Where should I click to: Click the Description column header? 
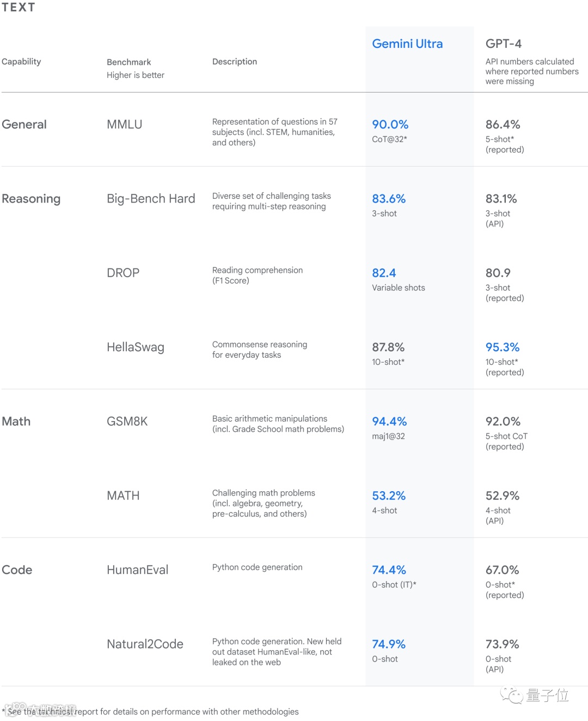coord(235,62)
